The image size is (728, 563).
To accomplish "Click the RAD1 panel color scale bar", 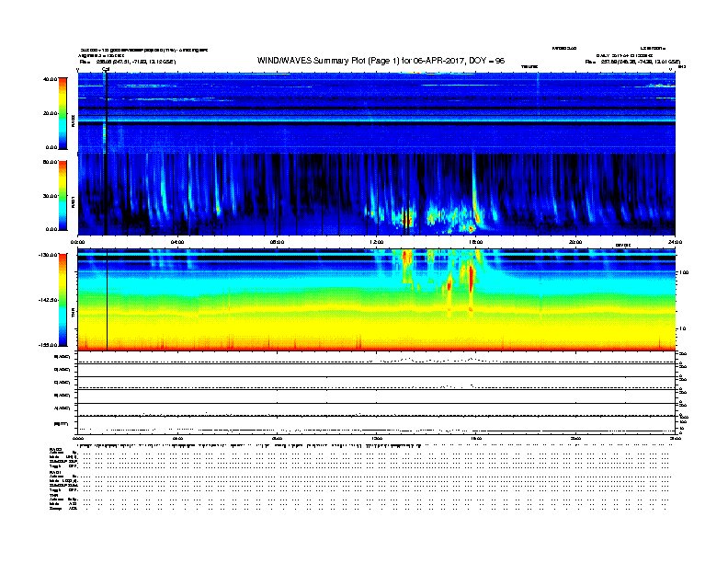I will (63, 196).
